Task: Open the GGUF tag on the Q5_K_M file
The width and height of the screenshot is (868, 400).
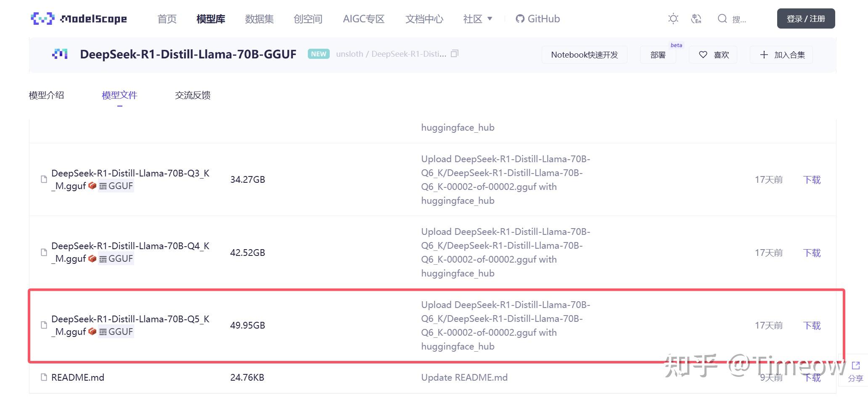Action: click(116, 332)
